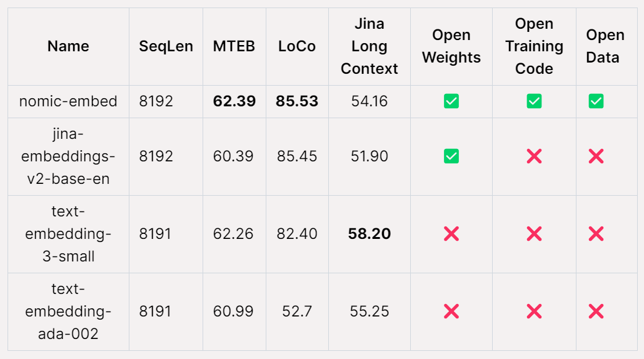Click the Name column header
644x359 pixels.
pos(68,46)
